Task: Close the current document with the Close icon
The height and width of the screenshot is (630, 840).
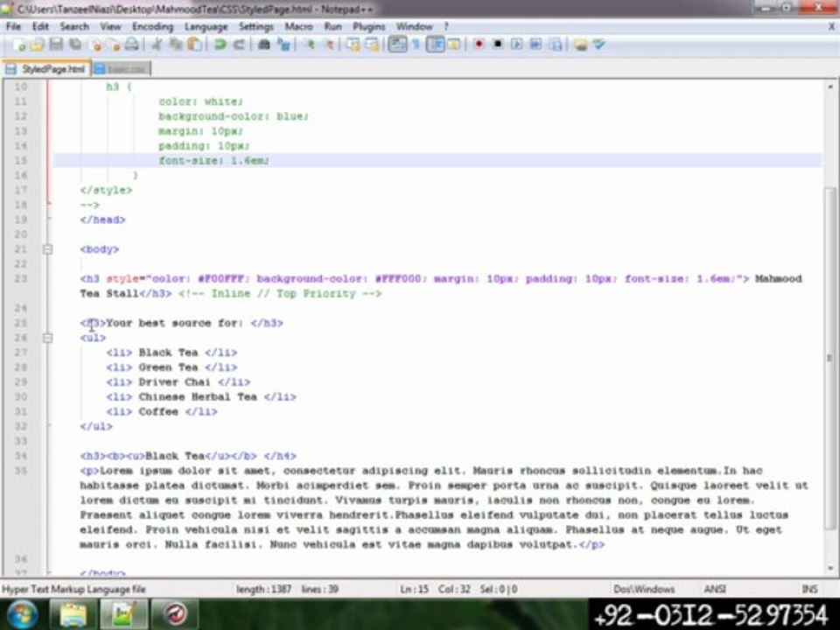Action: [x=96, y=45]
